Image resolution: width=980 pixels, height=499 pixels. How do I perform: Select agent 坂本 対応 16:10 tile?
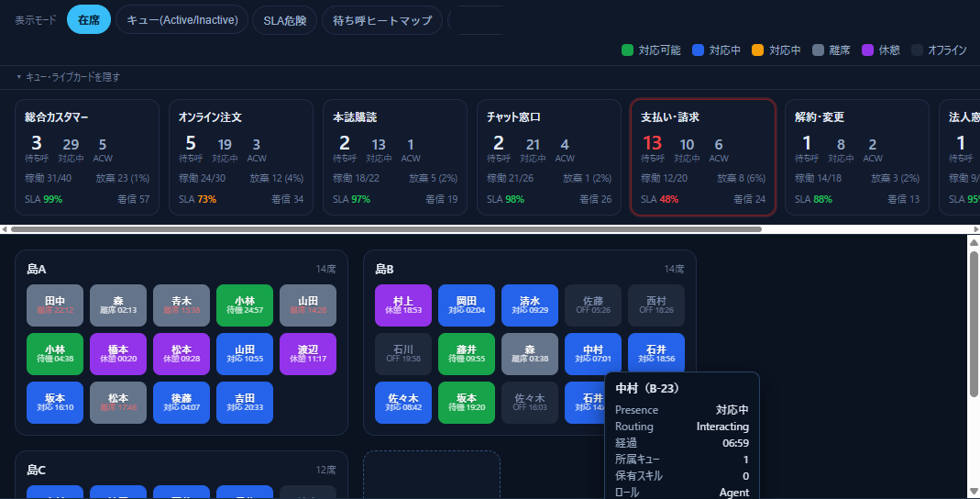[55, 403]
